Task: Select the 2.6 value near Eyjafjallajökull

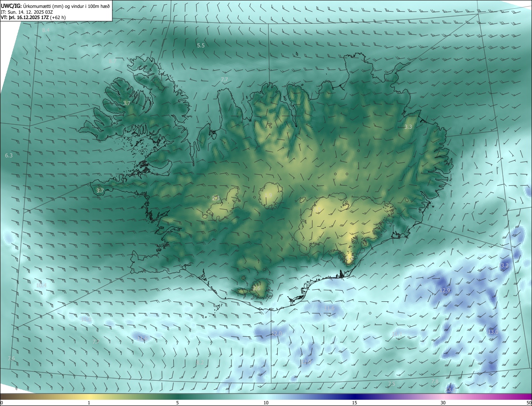Action: [x=256, y=288]
